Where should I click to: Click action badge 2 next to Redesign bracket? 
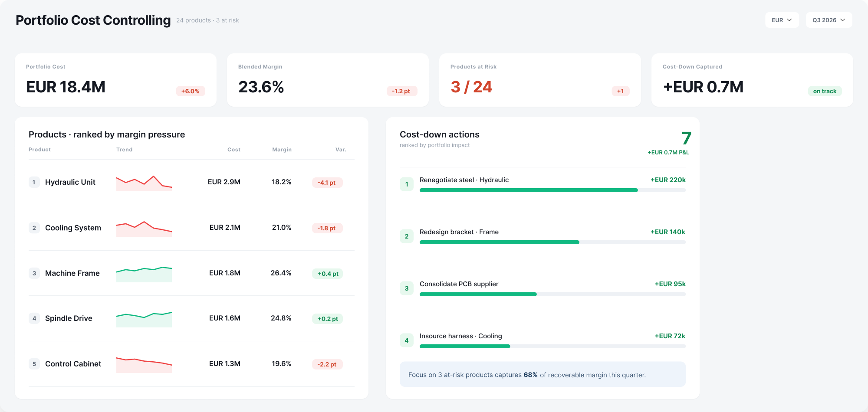407,236
